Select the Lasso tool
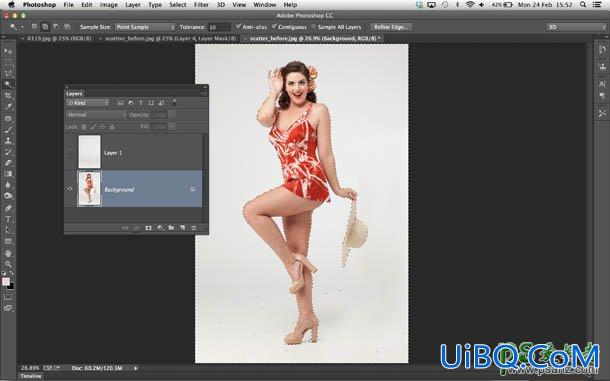The image size is (610, 381). pos(8,73)
